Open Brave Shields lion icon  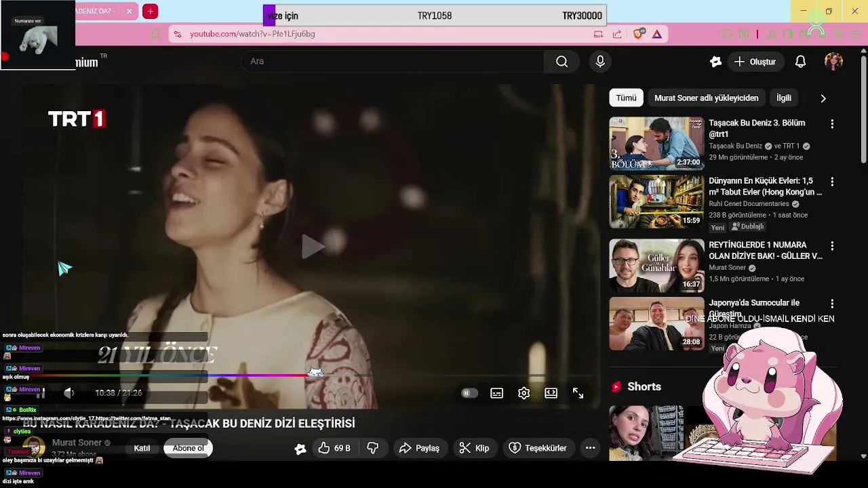coord(638,34)
